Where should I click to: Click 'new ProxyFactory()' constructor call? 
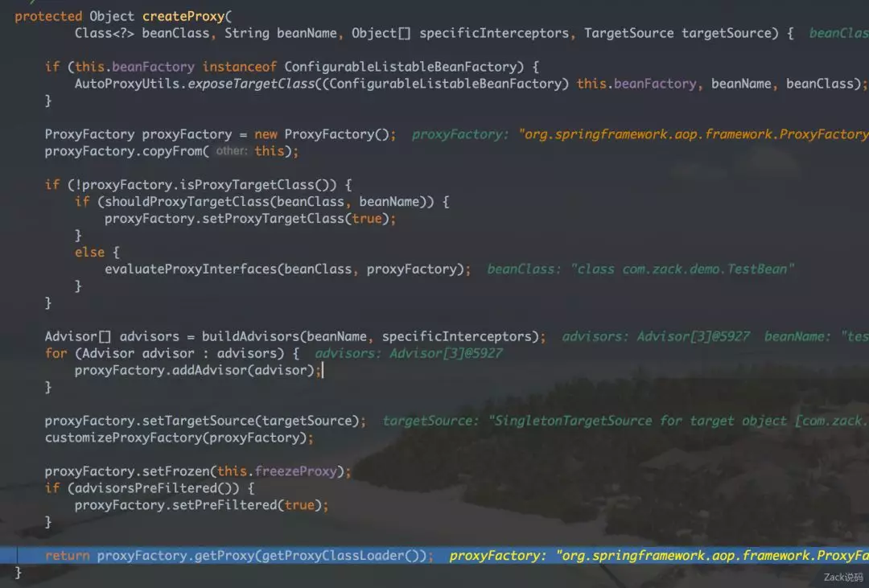pos(322,134)
